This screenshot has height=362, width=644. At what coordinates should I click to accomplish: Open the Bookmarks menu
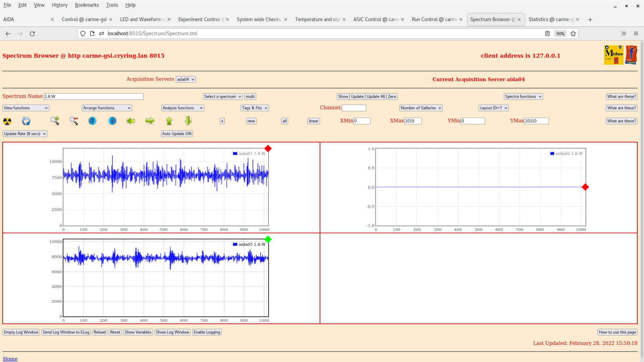pyautogui.click(x=87, y=5)
